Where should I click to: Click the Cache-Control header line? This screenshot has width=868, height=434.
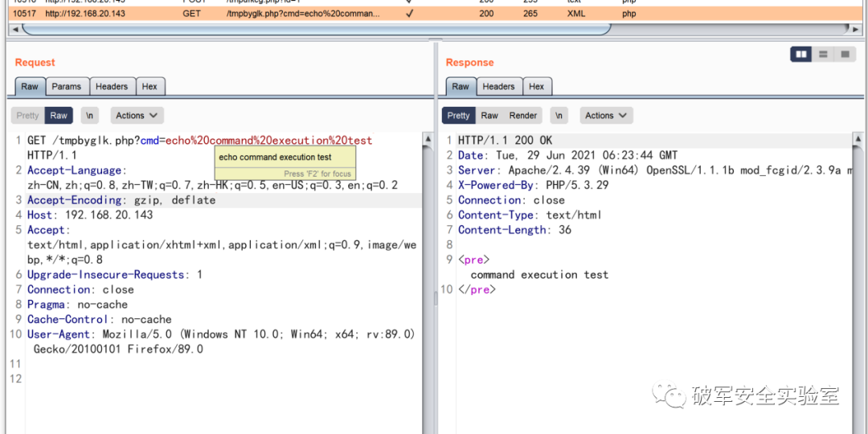pos(99,319)
